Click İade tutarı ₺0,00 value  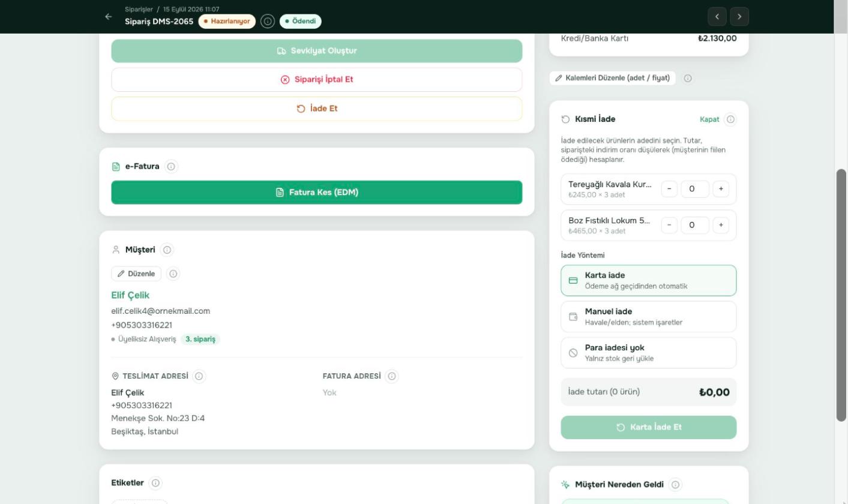click(714, 392)
